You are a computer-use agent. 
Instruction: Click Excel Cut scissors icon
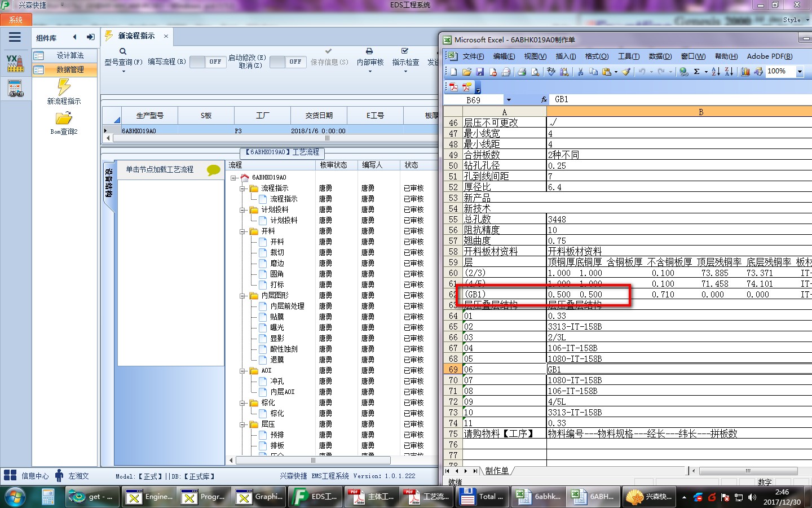(x=580, y=72)
